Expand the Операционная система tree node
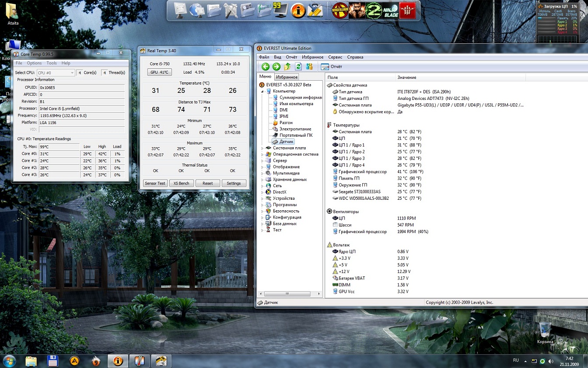The image size is (588, 368). click(262, 154)
